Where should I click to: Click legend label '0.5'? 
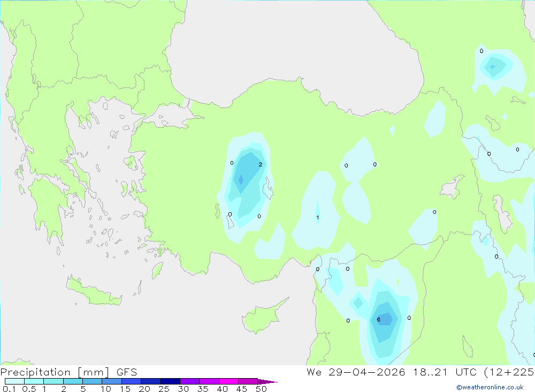click(x=29, y=389)
